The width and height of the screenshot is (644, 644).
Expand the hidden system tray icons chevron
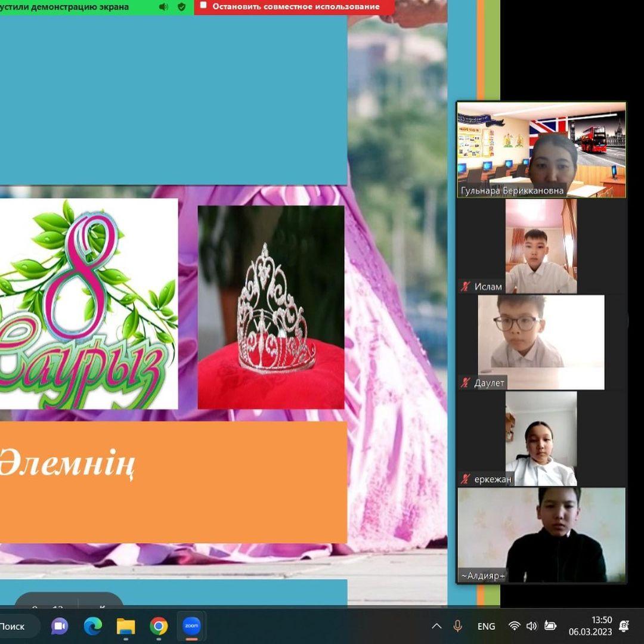coord(436,626)
